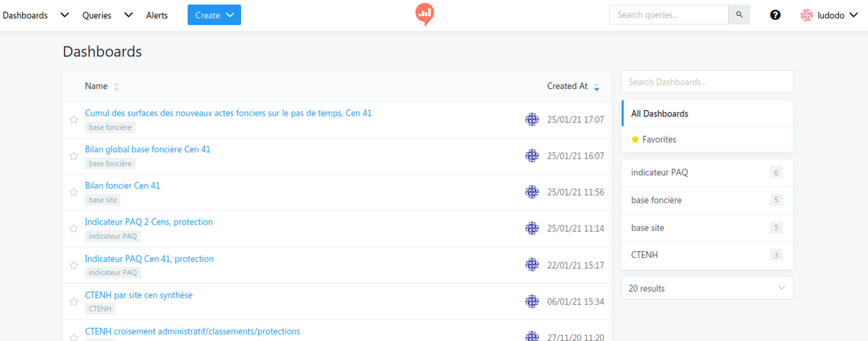
Task: Click owner avatar on Bilan foncier Cen 41 row
Action: coord(532,192)
